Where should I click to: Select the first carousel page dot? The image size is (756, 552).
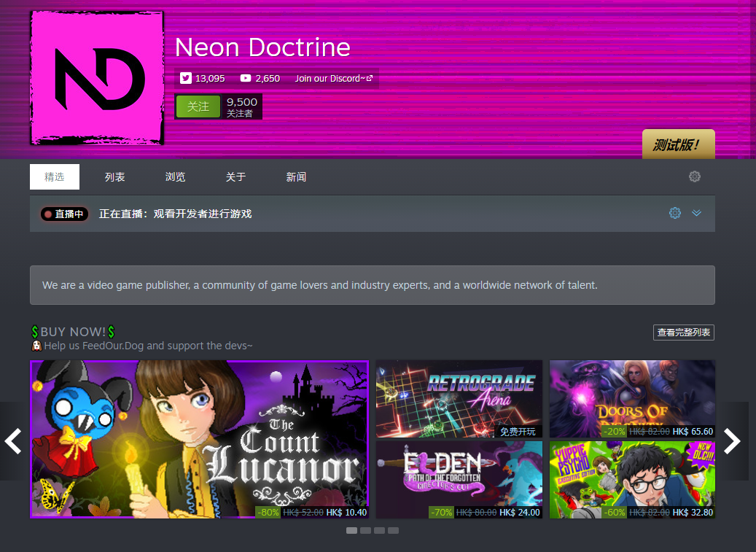coord(352,530)
